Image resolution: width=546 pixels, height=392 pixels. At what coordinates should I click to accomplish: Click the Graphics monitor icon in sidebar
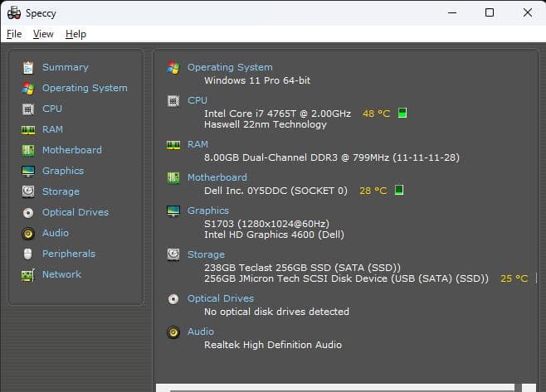tap(28, 171)
